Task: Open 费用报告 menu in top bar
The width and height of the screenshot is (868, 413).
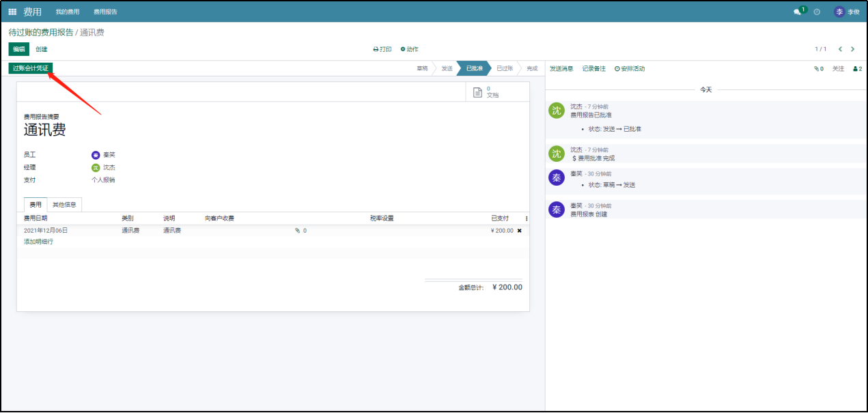Action: (x=105, y=12)
